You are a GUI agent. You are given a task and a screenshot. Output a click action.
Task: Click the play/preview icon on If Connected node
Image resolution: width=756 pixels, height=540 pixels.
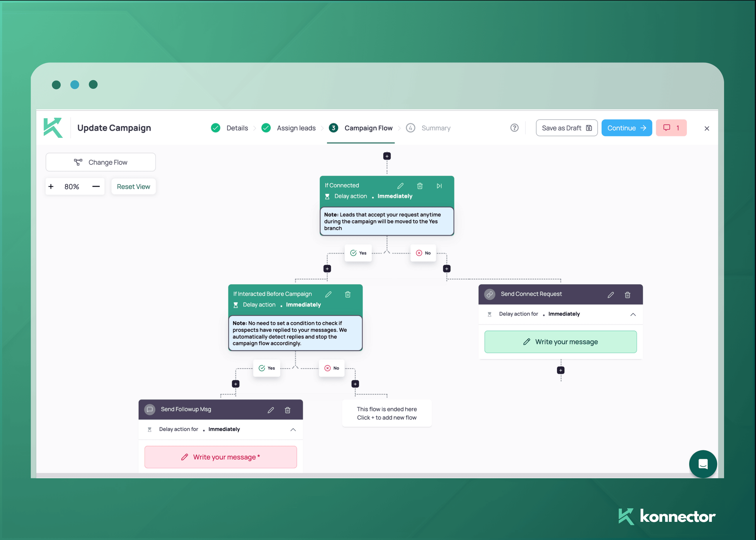(439, 186)
